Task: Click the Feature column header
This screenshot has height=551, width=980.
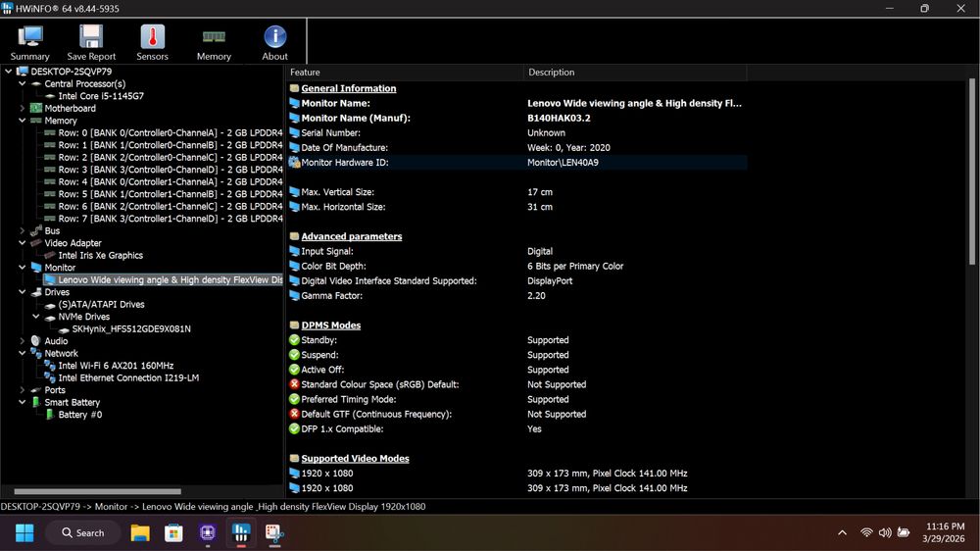Action: coord(405,72)
